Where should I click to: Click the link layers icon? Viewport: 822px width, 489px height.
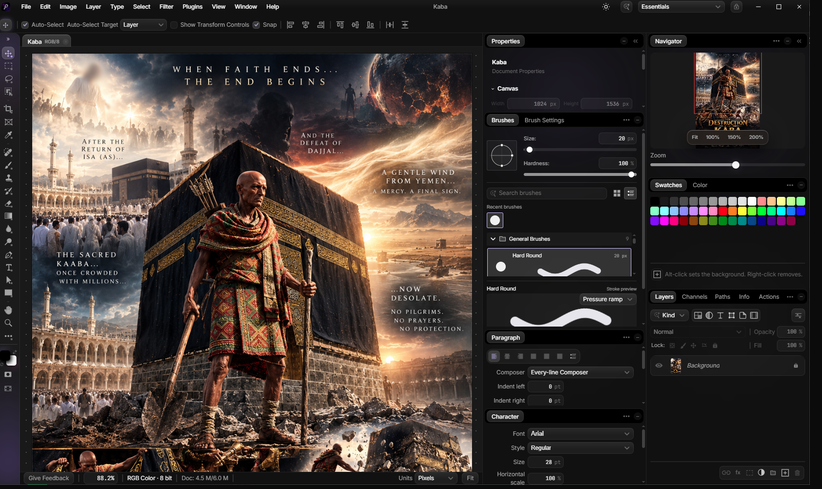click(x=726, y=473)
